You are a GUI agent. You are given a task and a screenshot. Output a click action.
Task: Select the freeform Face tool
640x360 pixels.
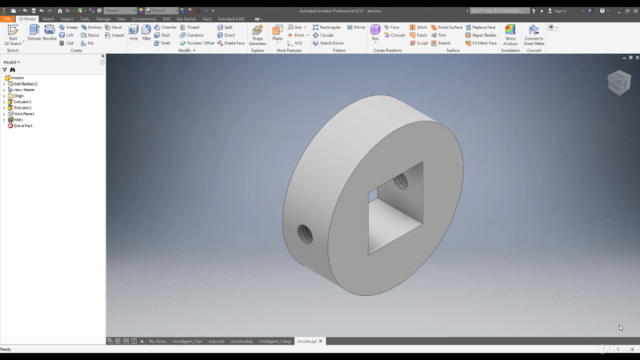(392, 27)
